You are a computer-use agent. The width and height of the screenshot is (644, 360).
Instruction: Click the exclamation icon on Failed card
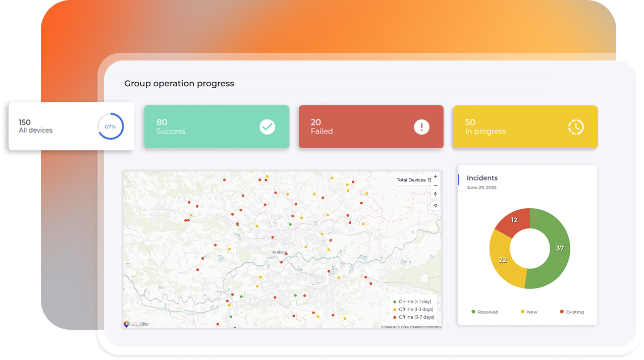click(x=421, y=127)
